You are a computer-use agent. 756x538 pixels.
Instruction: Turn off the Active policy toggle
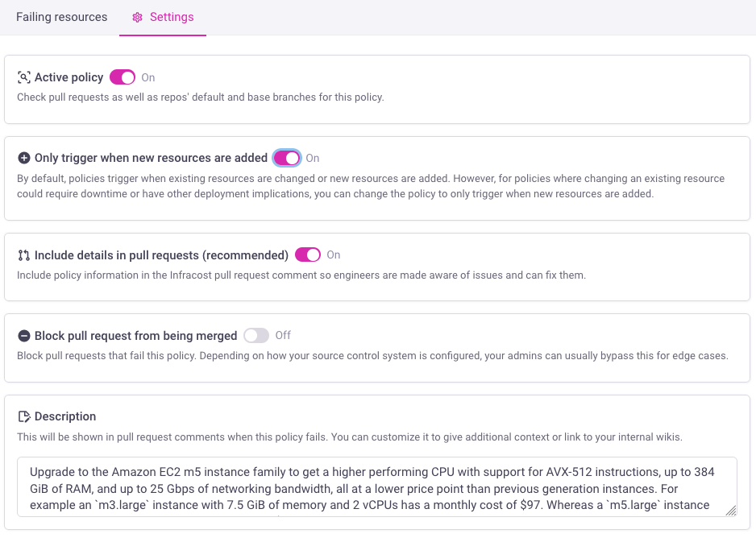point(123,77)
